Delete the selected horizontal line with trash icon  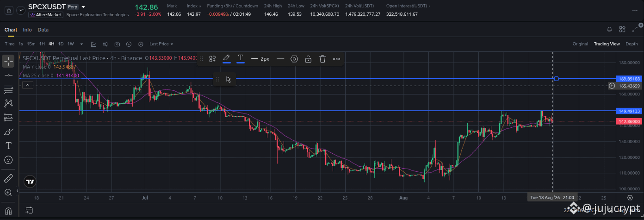pyautogui.click(x=322, y=59)
